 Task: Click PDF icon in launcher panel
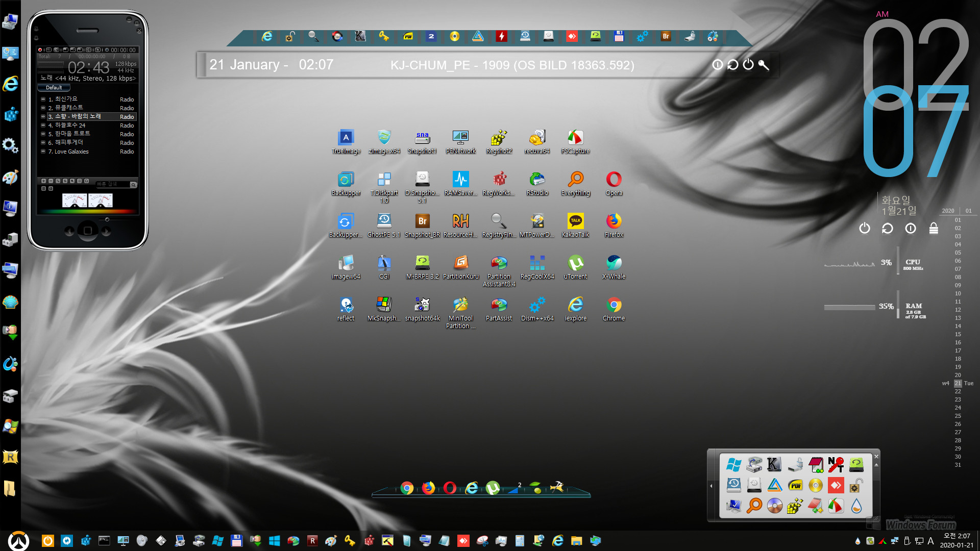(795, 485)
